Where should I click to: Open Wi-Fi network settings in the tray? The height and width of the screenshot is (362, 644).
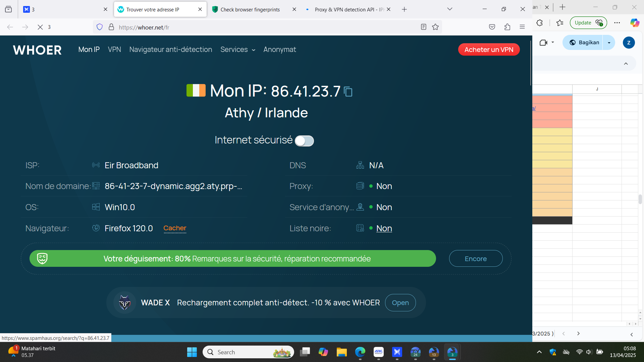[x=579, y=352]
